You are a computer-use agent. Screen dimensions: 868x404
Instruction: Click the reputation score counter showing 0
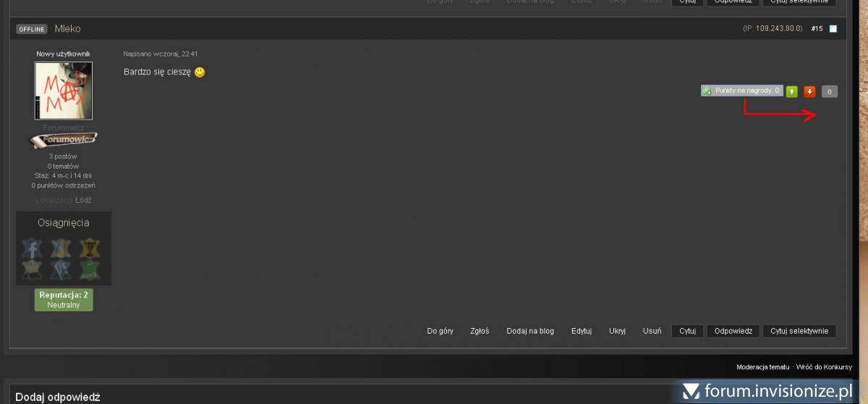pyautogui.click(x=830, y=91)
